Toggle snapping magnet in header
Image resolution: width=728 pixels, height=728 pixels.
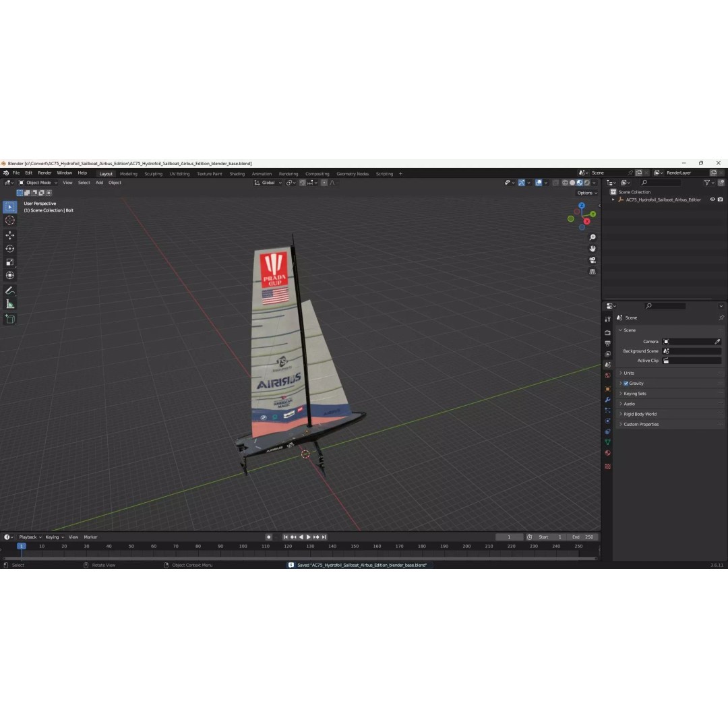point(303,183)
